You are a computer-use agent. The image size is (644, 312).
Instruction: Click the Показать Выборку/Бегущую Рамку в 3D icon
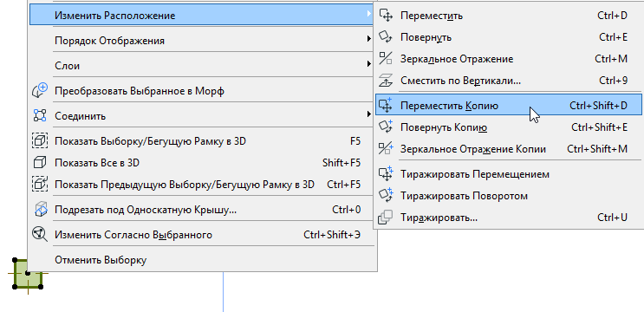coord(39,141)
